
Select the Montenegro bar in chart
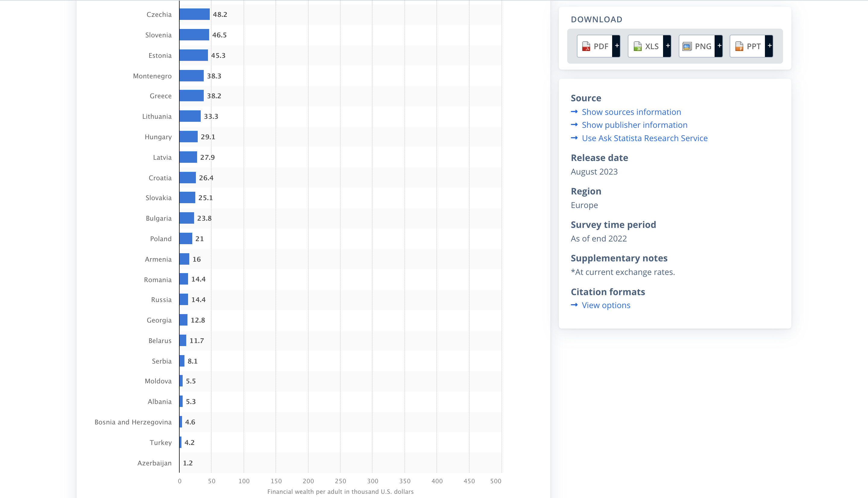pyautogui.click(x=191, y=76)
